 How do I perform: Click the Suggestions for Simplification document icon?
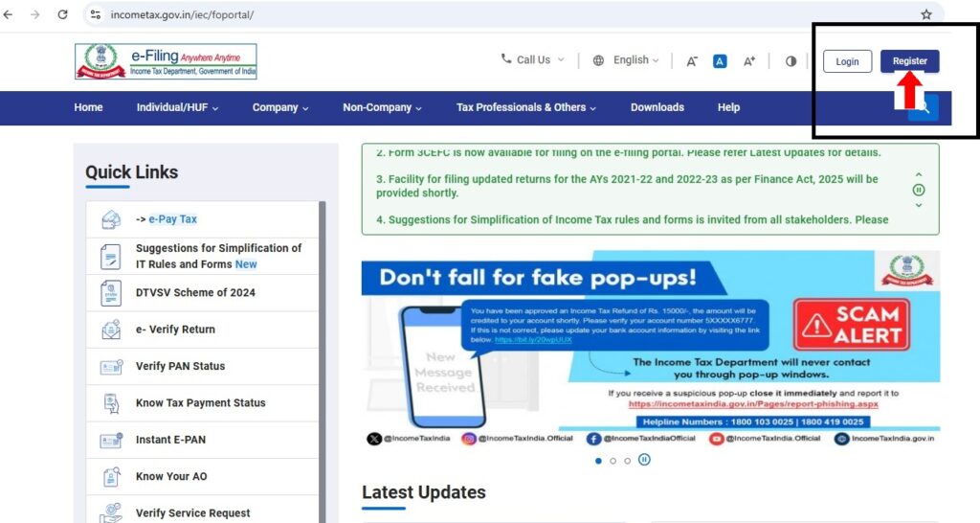click(111, 257)
